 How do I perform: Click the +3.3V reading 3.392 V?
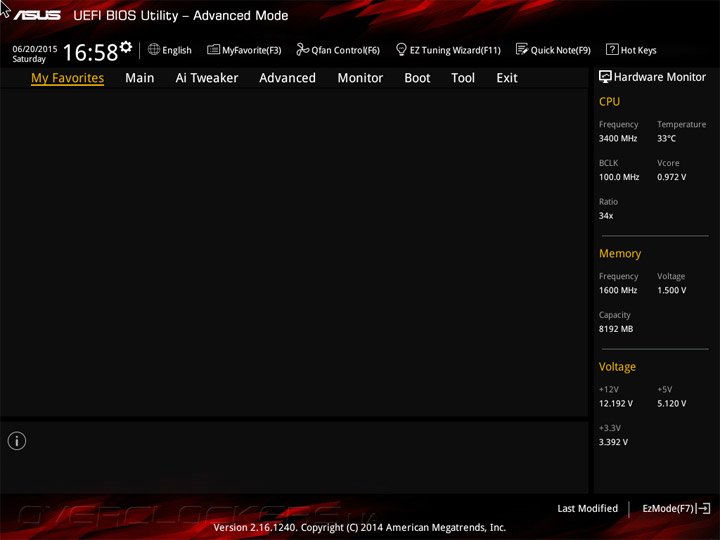tap(613, 442)
